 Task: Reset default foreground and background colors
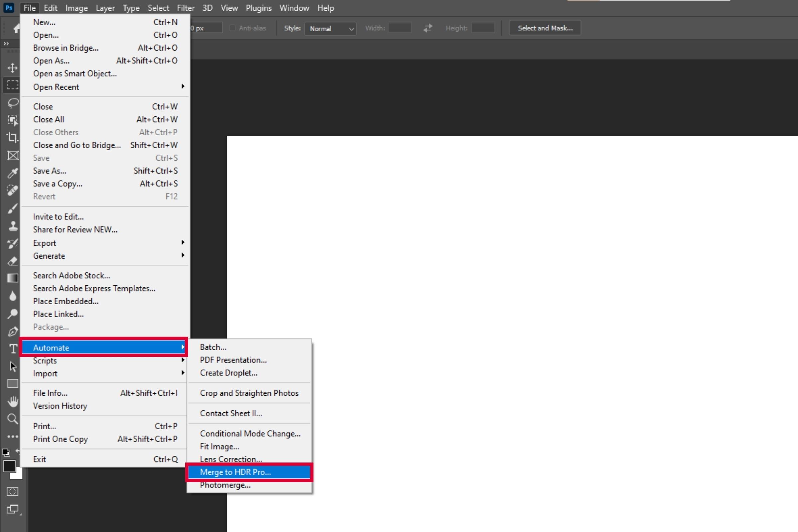(6, 452)
